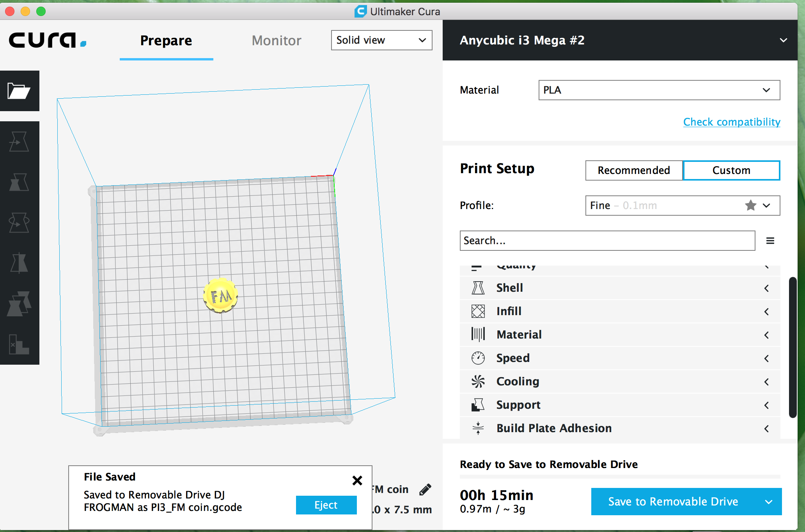The width and height of the screenshot is (805, 532).
Task: Close the File Saved notification
Action: pyautogui.click(x=357, y=481)
